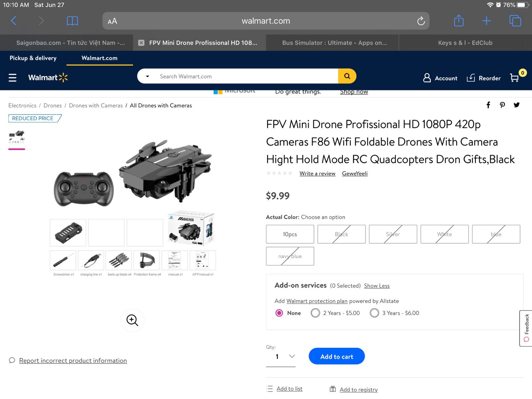The width and height of the screenshot is (532, 399).
Task: Choose the navy blue color option
Action: point(290,256)
